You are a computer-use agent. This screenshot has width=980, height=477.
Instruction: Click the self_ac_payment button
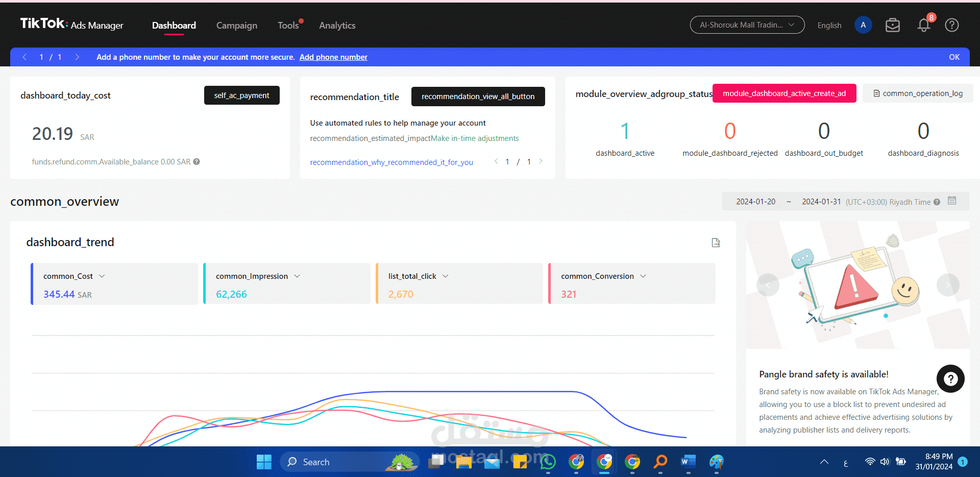click(242, 96)
